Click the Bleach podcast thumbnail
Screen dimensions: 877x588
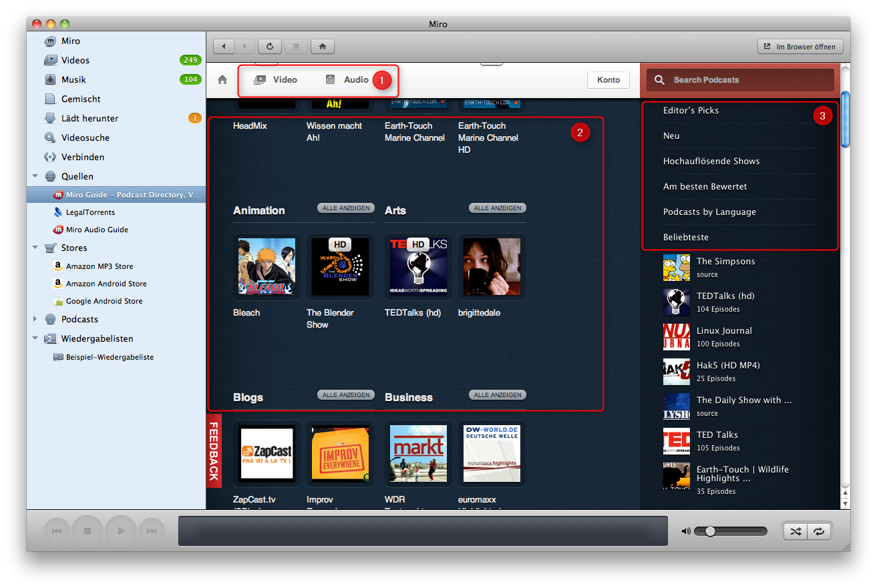coord(265,266)
